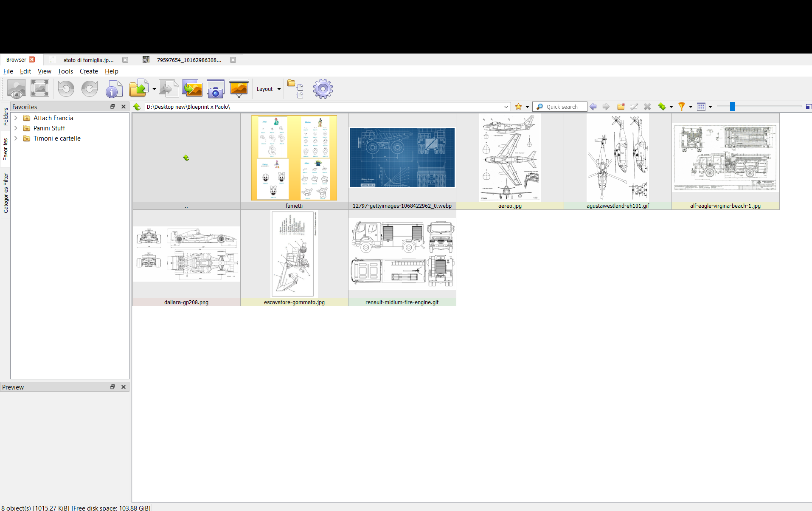Toggle the Fullscreen view button
This screenshot has width=812, height=511.
(x=40, y=89)
